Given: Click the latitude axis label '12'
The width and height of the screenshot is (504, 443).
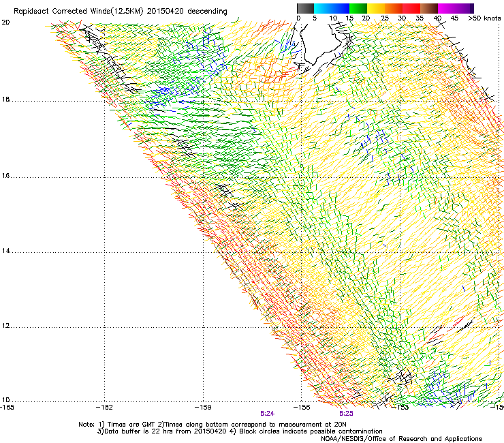Looking at the screenshot, I should click(5, 326).
